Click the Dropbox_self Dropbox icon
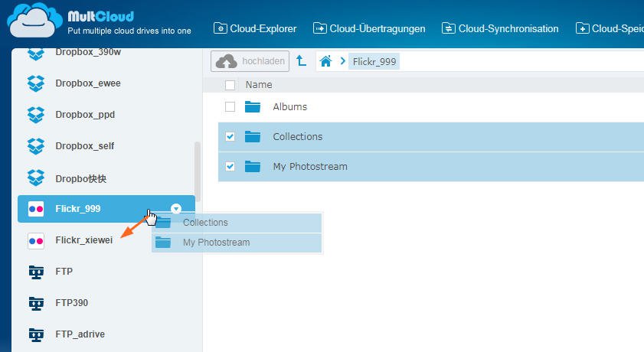Image resolution: width=644 pixels, height=352 pixels. 36,146
